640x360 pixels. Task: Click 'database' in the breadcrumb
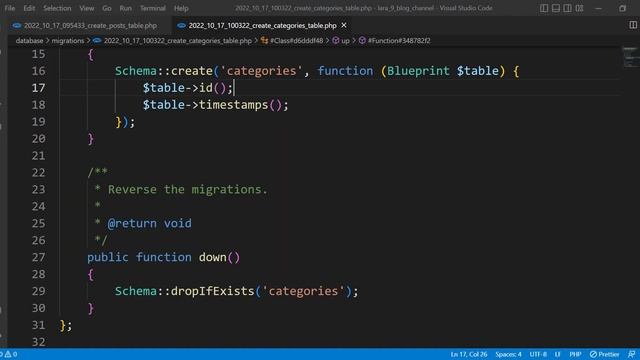point(29,40)
